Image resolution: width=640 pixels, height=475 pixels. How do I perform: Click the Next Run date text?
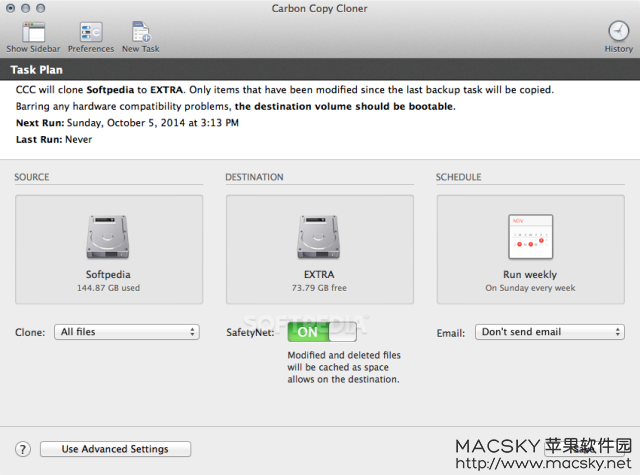click(153, 123)
